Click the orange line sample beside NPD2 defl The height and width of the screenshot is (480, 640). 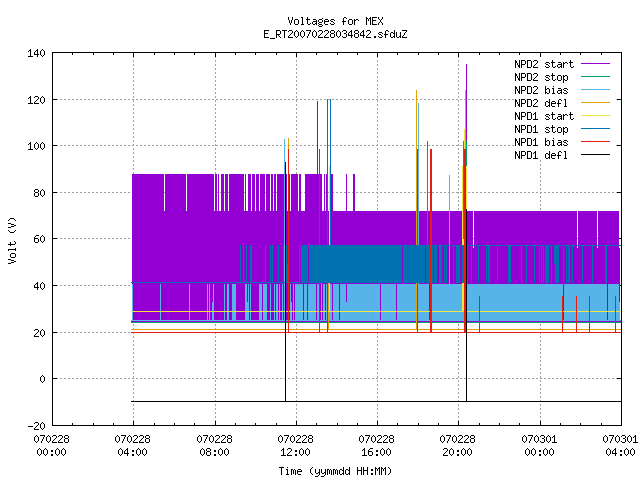[596, 102]
